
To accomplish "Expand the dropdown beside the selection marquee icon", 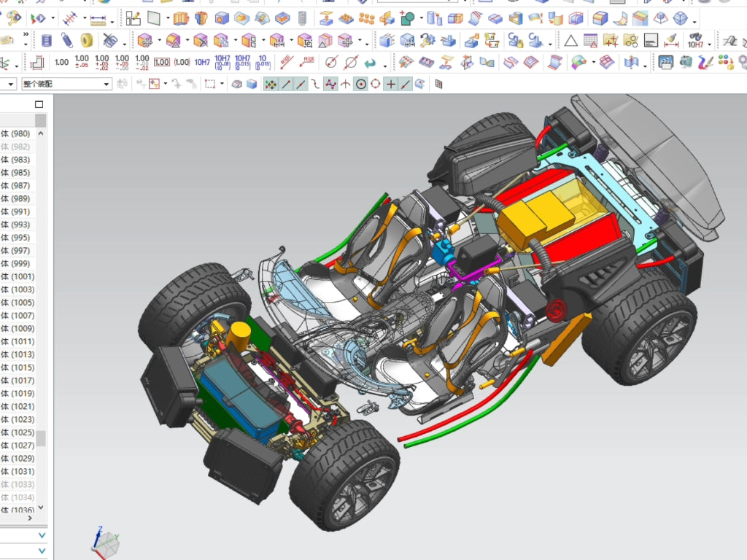I will [x=221, y=84].
